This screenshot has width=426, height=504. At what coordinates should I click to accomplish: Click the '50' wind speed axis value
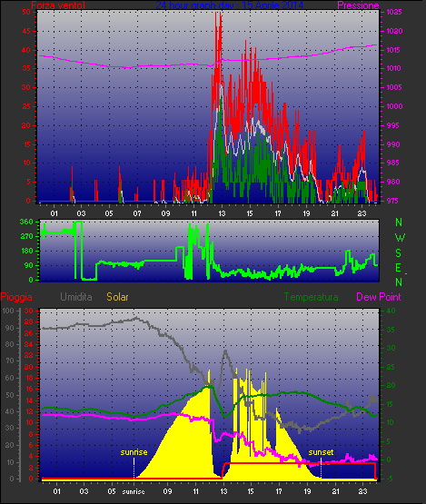pos(26,12)
